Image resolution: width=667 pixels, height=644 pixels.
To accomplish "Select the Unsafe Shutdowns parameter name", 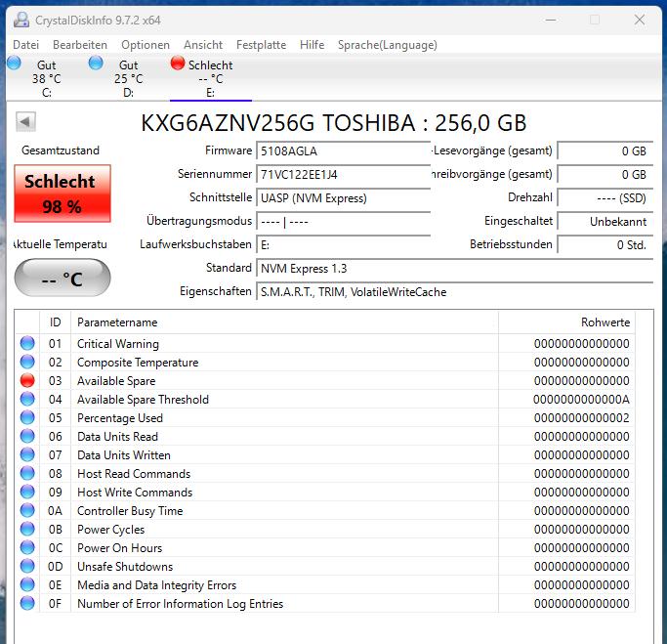I will click(x=125, y=567).
